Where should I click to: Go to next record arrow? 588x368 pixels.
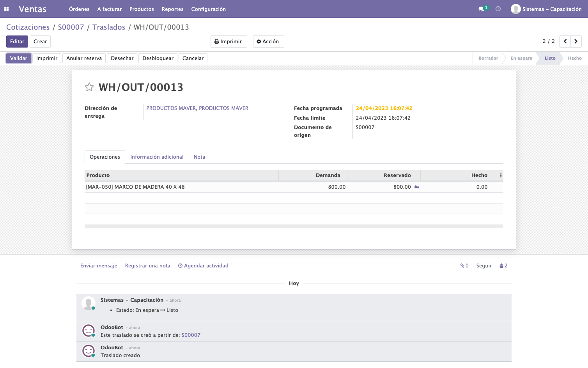(x=576, y=41)
